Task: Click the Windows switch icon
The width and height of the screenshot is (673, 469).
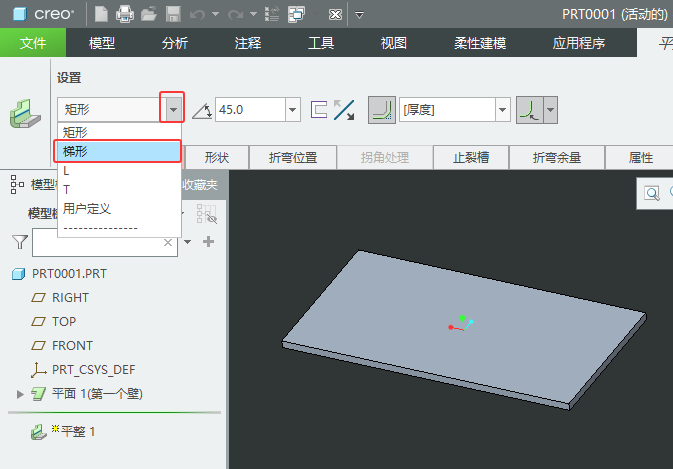Action: coord(296,14)
